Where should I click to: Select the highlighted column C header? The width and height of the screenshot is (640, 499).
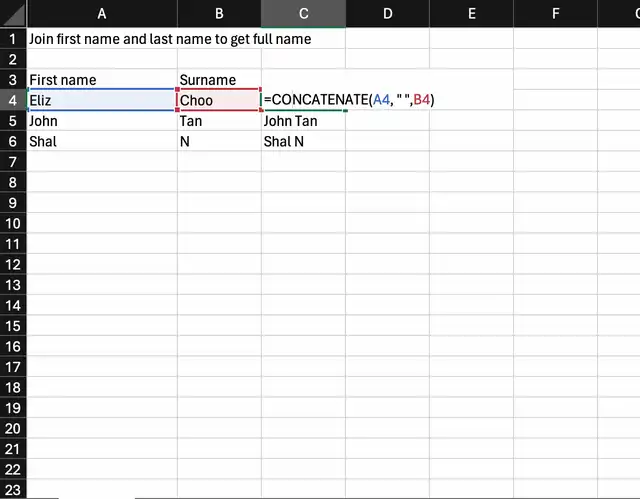303,13
